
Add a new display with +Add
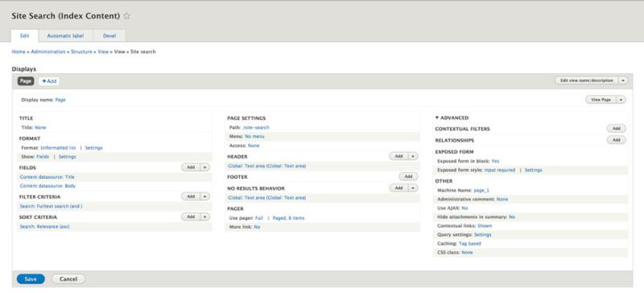(49, 81)
